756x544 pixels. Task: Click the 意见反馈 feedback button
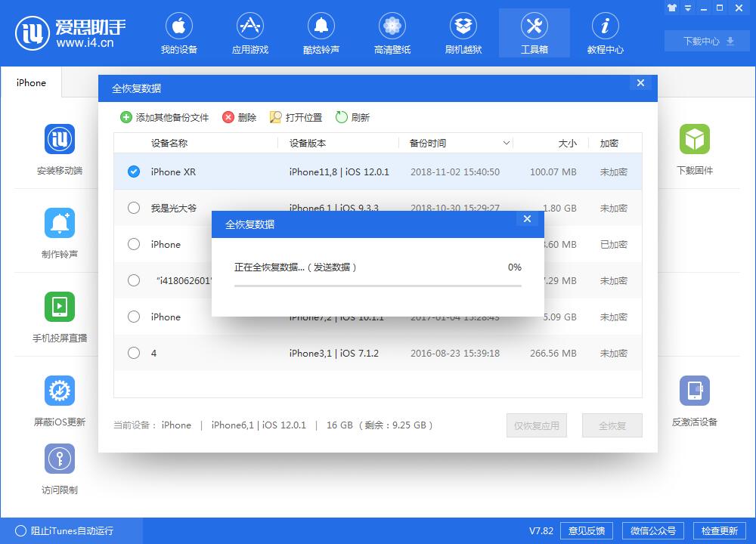point(590,530)
